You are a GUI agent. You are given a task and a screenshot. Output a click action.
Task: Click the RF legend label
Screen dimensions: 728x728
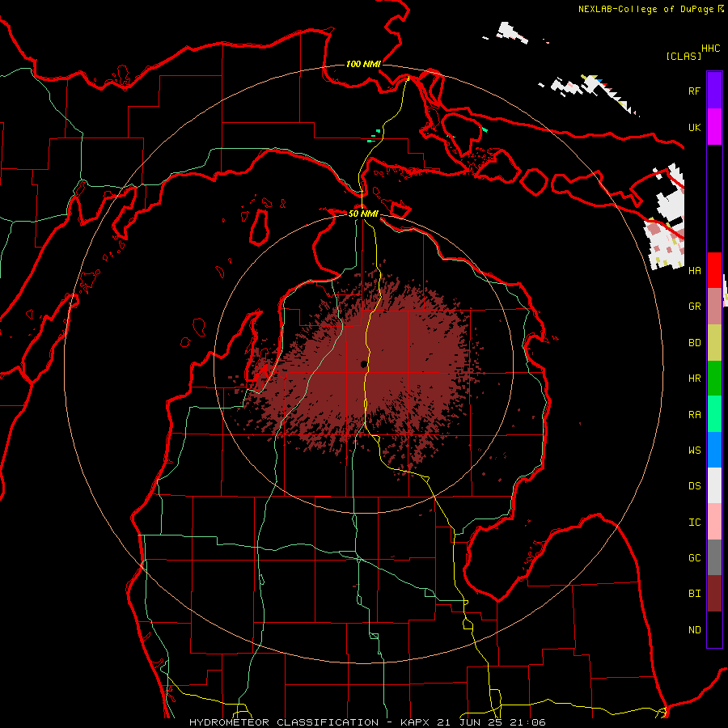694,91
